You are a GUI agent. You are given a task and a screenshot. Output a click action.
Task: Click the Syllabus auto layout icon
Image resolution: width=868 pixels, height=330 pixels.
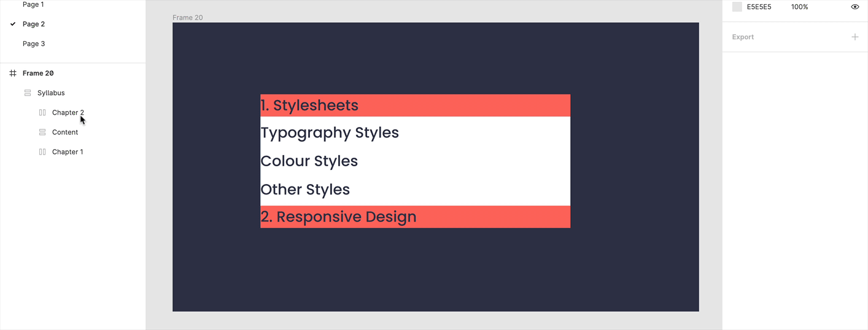click(x=28, y=93)
